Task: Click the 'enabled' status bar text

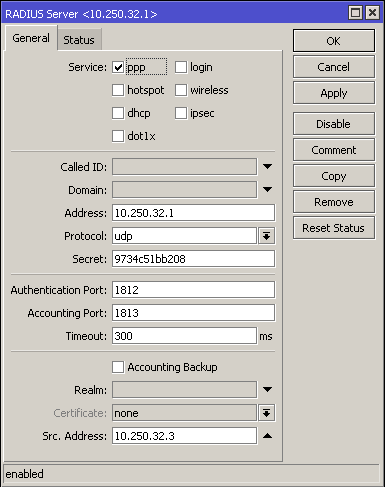Action: (24, 474)
